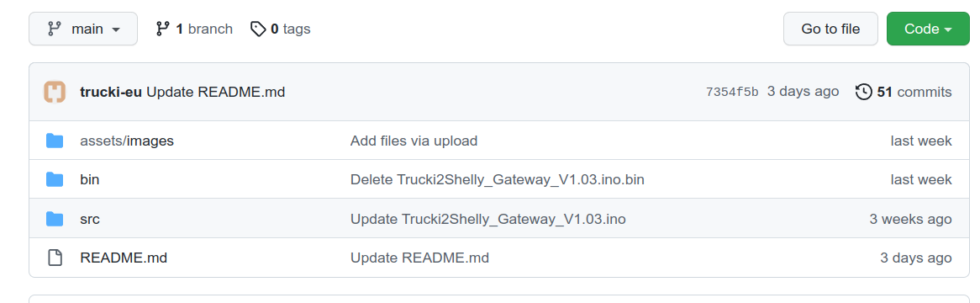Open the README.md file

tap(124, 258)
